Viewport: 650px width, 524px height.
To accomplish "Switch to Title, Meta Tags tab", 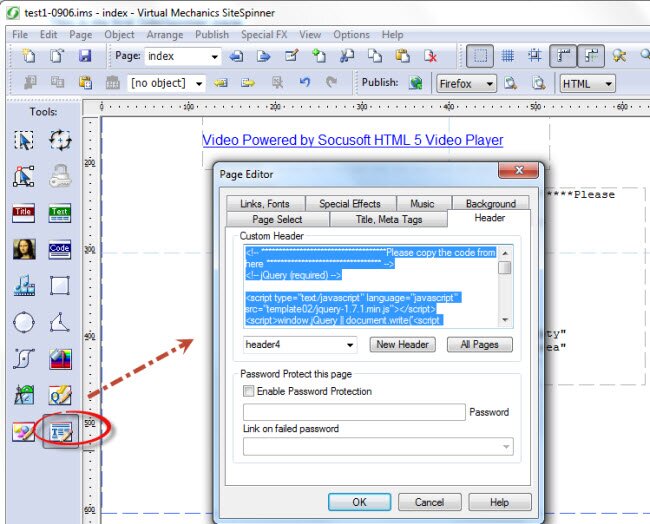I will pos(389,219).
